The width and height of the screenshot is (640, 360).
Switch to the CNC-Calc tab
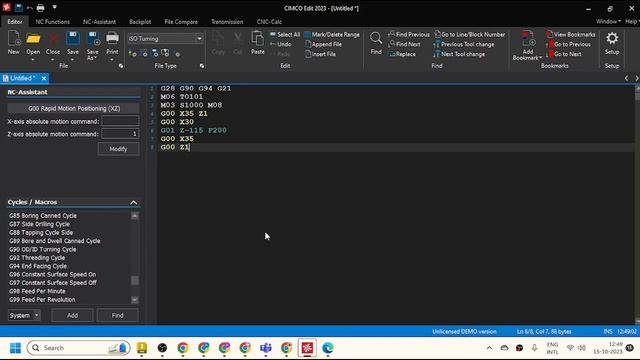point(269,22)
